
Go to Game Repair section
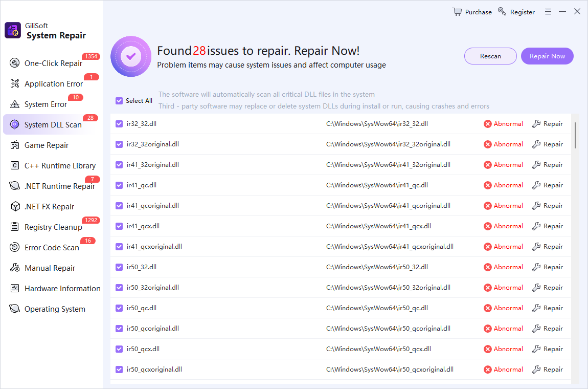tap(47, 145)
